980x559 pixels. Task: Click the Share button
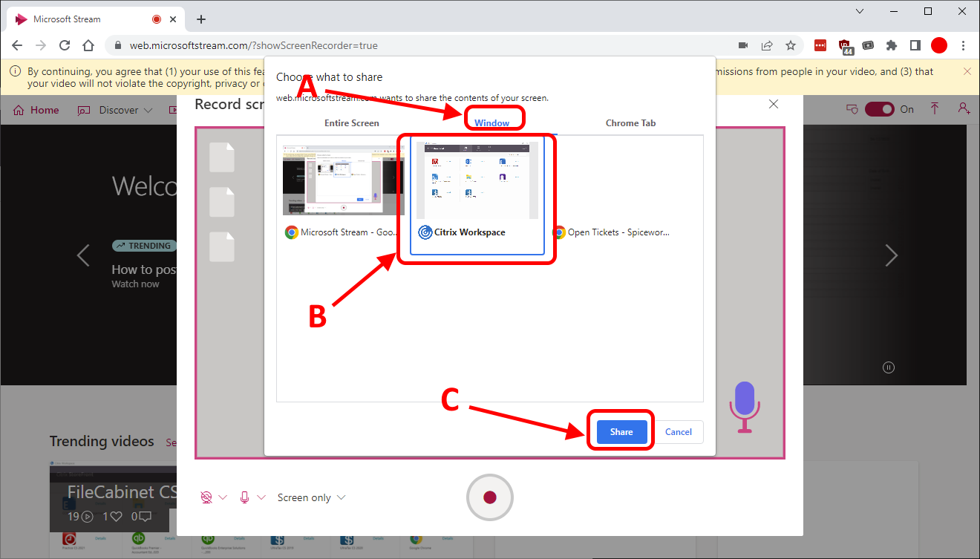(x=621, y=432)
